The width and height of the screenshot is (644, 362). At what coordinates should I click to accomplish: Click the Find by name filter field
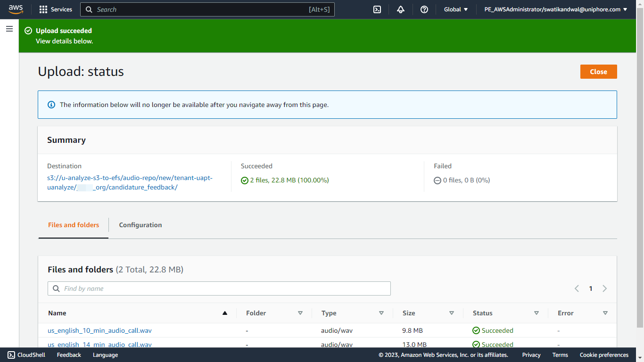point(219,288)
